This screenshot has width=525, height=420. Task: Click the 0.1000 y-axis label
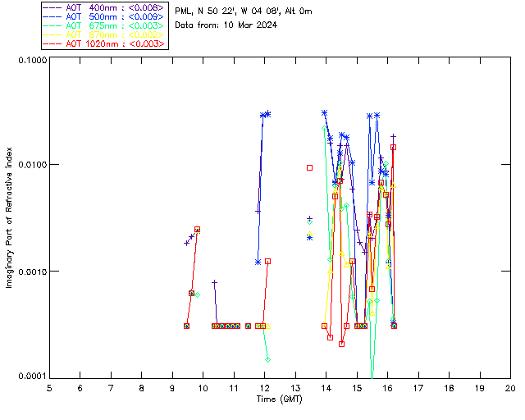(x=32, y=60)
